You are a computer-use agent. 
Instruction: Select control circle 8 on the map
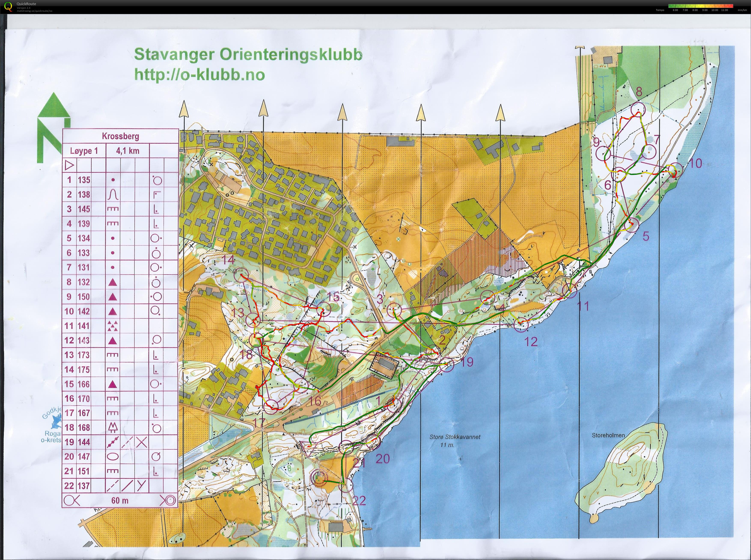pos(638,109)
